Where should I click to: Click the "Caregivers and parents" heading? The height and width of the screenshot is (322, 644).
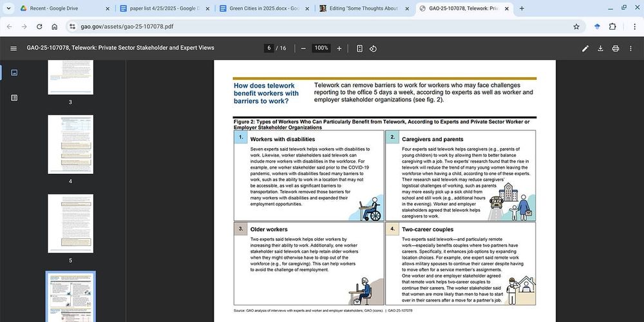point(433,139)
